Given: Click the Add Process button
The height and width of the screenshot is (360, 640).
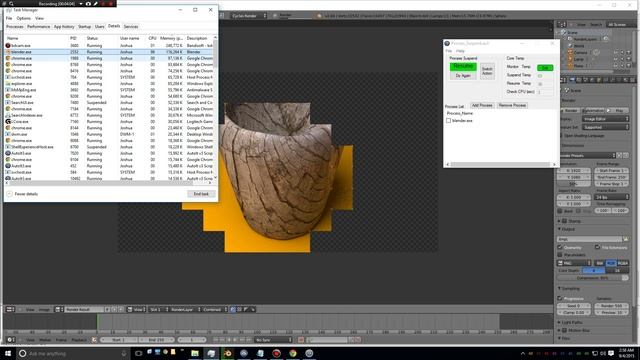Looking at the screenshot, I should (x=482, y=105).
